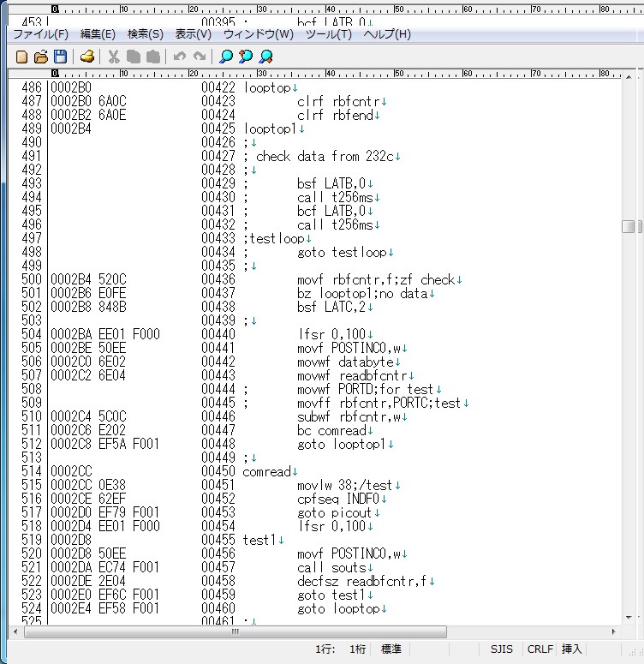Click 'movwf PORTD;for test' line
This screenshot has height=664, width=644.
(366, 389)
